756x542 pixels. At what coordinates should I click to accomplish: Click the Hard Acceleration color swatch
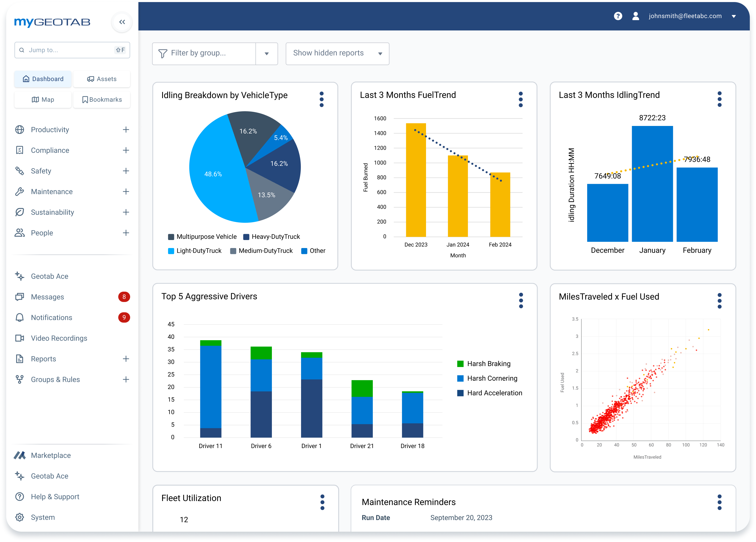pos(460,393)
